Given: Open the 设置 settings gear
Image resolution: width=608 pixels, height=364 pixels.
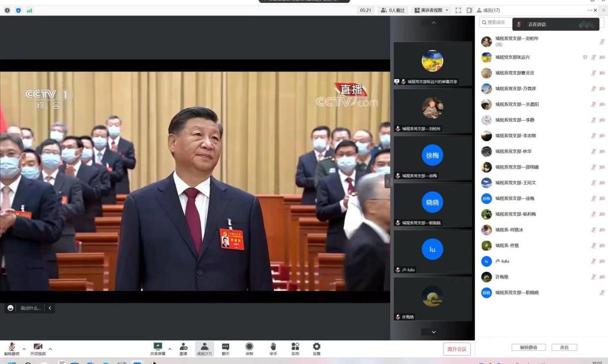Looking at the screenshot, I should pos(316,347).
